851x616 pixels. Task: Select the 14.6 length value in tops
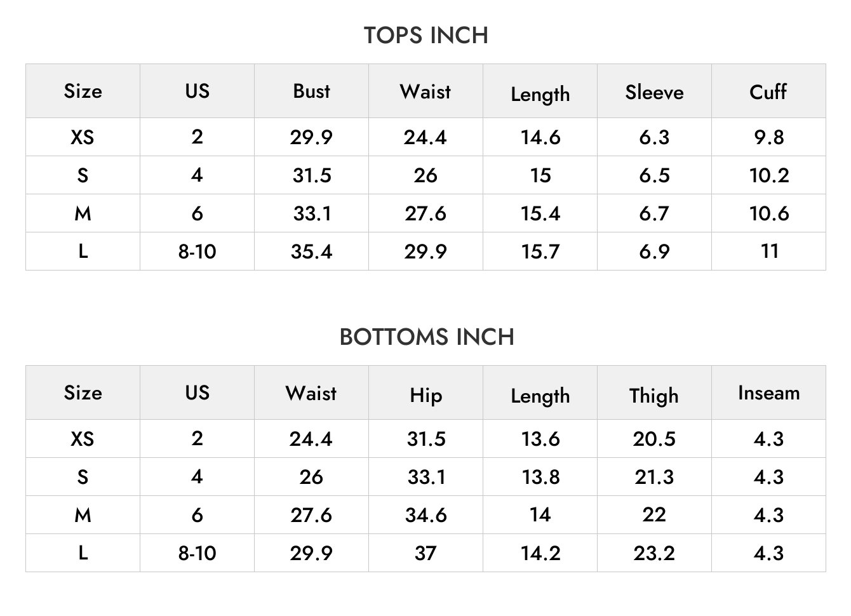pyautogui.click(x=540, y=137)
